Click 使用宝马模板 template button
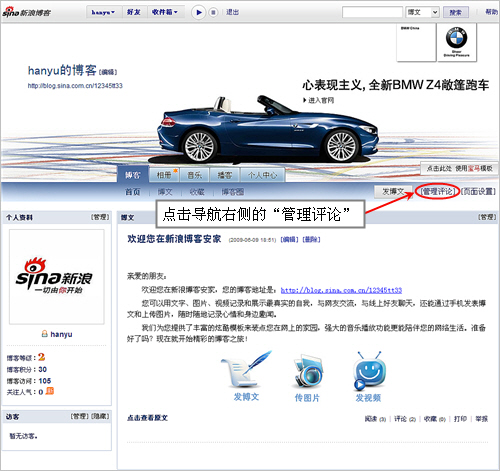 pos(460,168)
